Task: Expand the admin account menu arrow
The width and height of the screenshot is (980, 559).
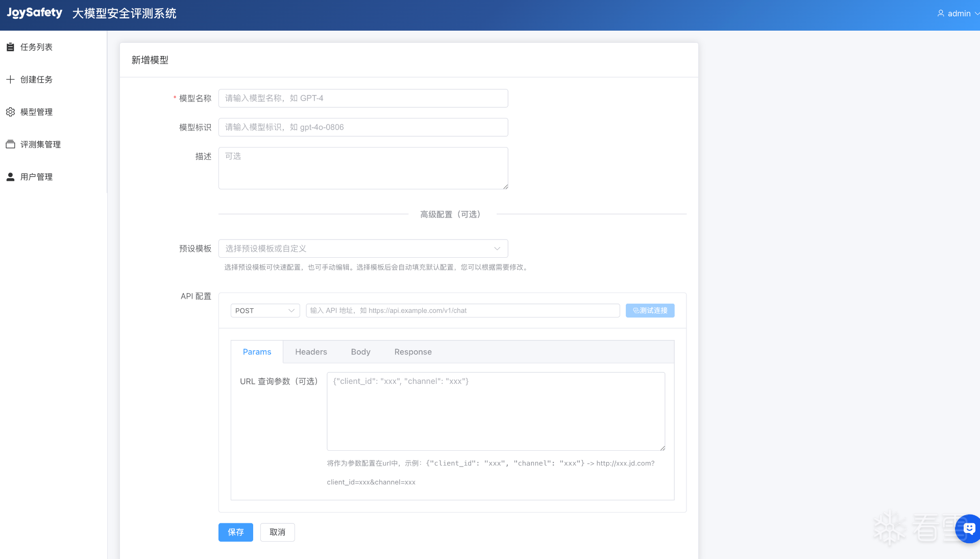Action: (x=976, y=14)
